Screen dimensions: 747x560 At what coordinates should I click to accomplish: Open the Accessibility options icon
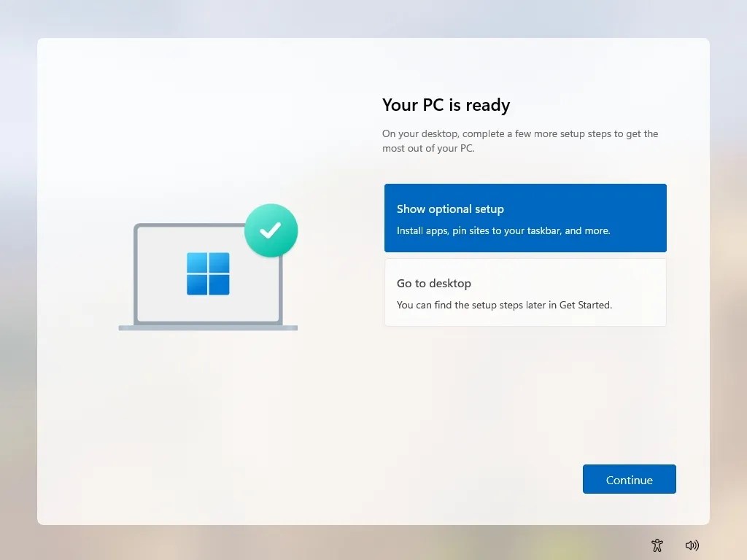tap(657, 545)
